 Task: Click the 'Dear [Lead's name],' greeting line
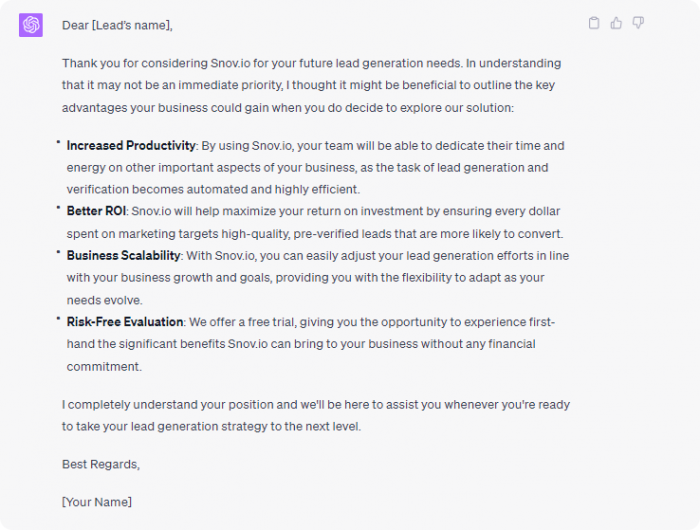point(117,25)
